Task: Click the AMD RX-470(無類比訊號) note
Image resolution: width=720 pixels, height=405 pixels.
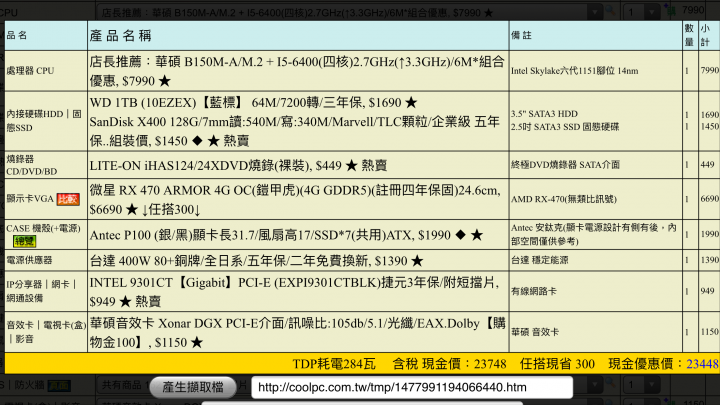Action: pyautogui.click(x=564, y=199)
